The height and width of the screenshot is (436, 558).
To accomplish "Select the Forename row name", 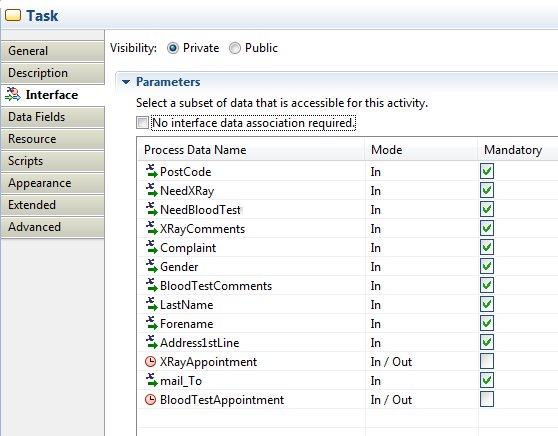I will (x=186, y=324).
